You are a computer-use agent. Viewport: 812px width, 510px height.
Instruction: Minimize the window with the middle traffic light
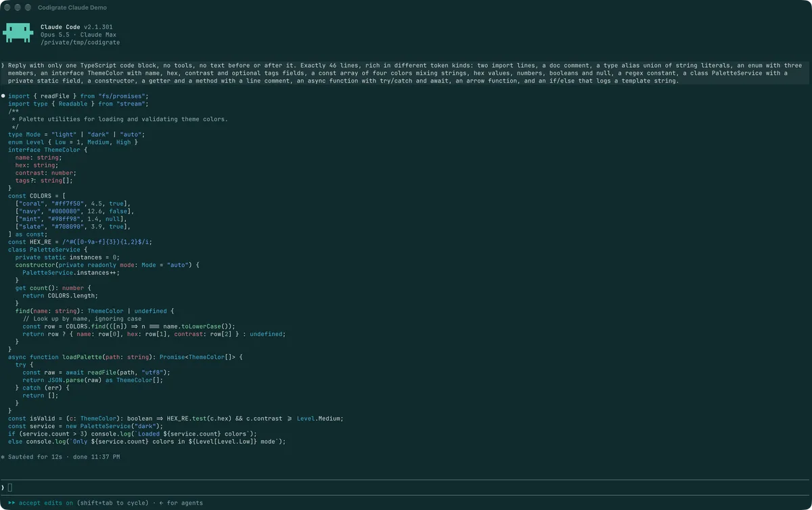[x=18, y=7]
